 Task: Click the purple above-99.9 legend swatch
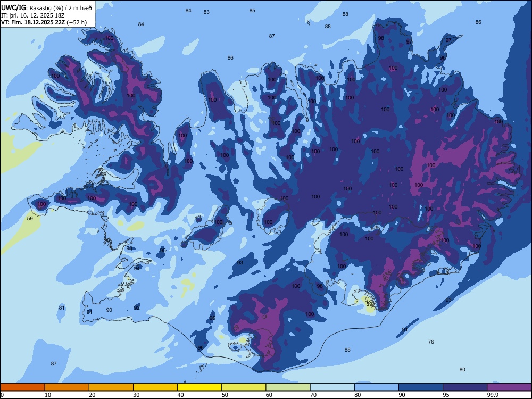click(509, 387)
